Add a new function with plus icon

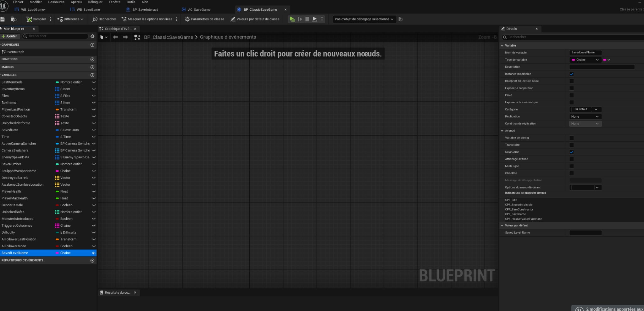click(92, 59)
